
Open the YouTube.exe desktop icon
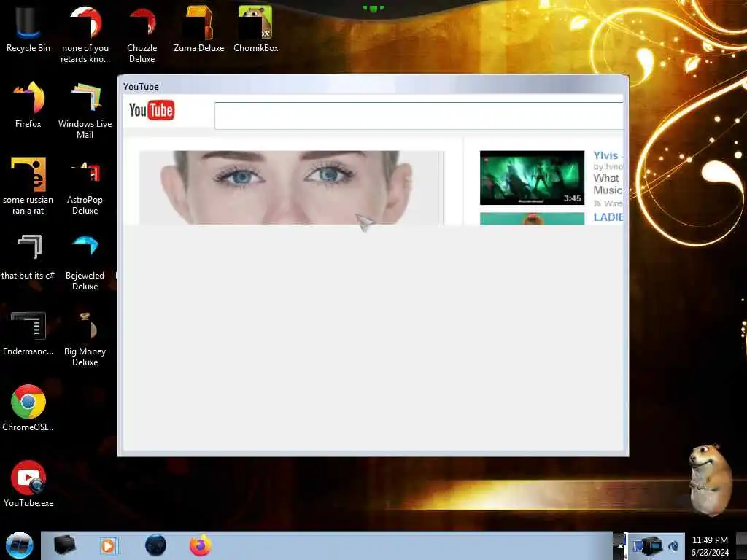click(28, 484)
